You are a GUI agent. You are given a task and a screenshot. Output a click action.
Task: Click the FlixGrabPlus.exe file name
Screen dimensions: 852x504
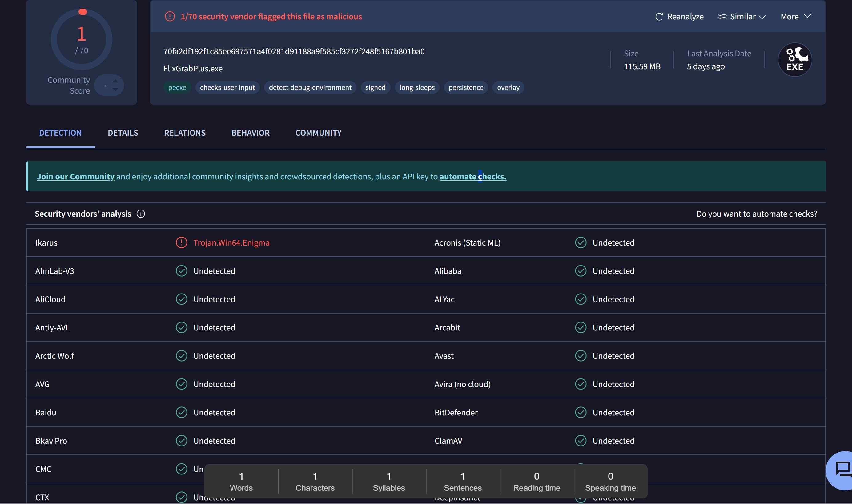click(193, 69)
